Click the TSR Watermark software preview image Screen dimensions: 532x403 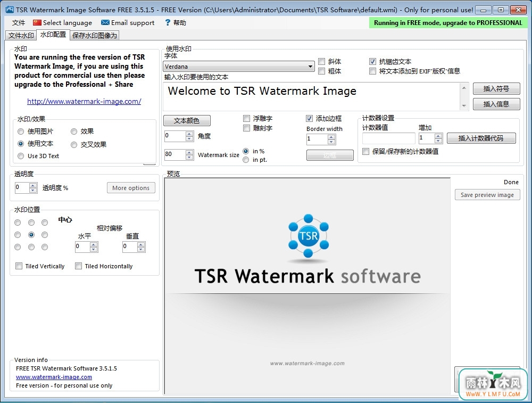(x=307, y=286)
